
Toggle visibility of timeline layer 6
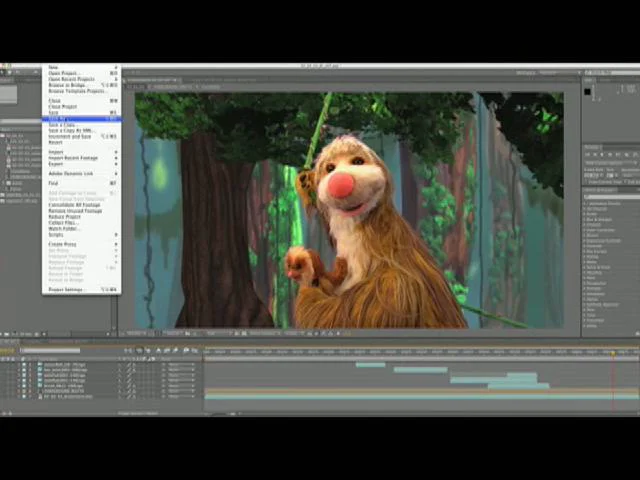(x=24, y=391)
